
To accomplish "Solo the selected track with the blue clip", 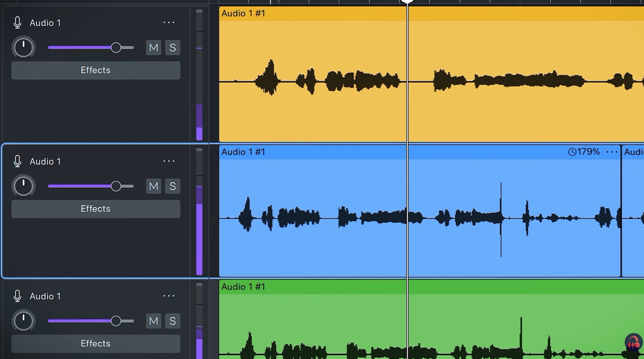I will tap(173, 186).
